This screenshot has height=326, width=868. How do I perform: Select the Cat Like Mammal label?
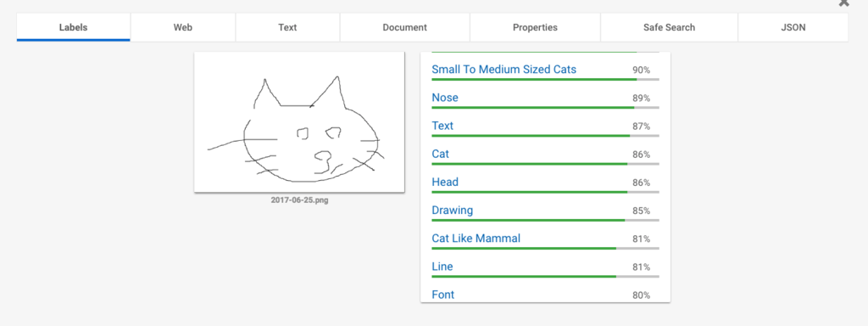click(476, 239)
